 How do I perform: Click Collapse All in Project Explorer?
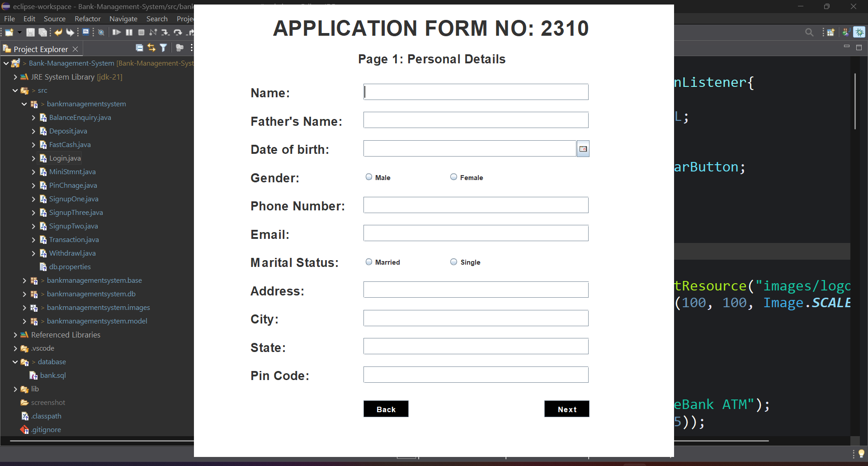(x=139, y=48)
